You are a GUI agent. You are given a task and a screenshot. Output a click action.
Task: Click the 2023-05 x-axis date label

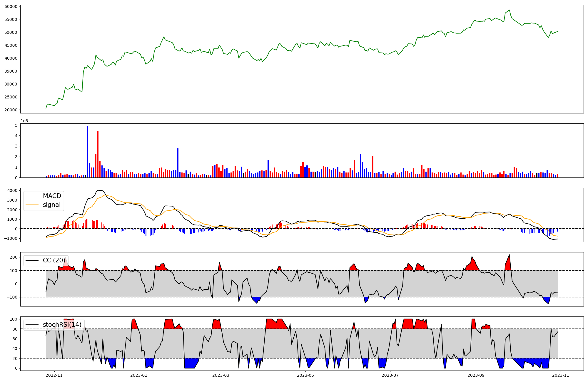305,375
